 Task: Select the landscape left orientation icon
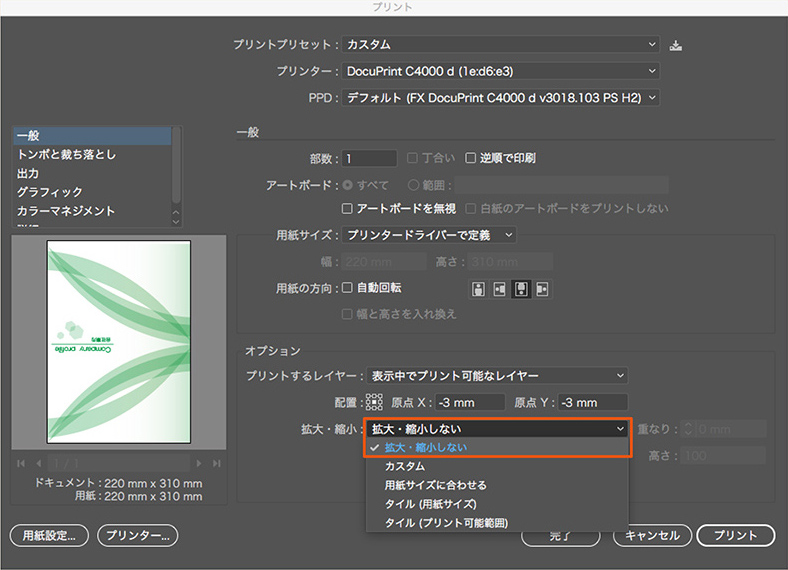tap(500, 289)
